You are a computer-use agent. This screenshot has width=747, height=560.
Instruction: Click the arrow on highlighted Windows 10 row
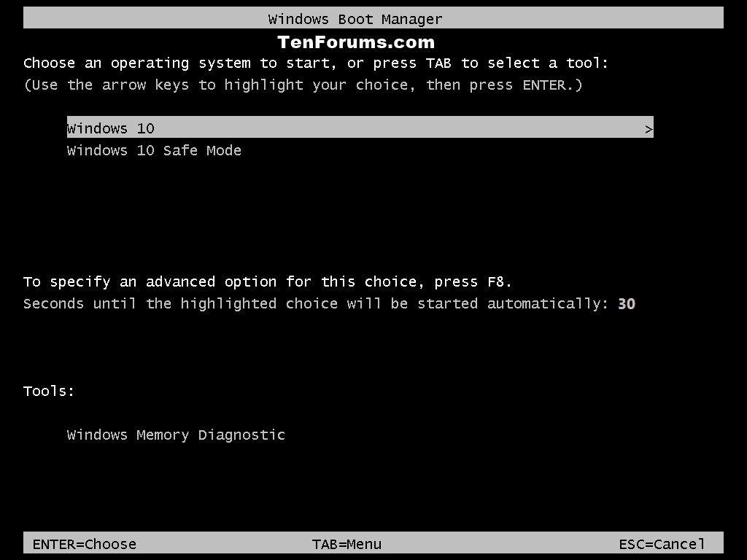click(x=648, y=129)
